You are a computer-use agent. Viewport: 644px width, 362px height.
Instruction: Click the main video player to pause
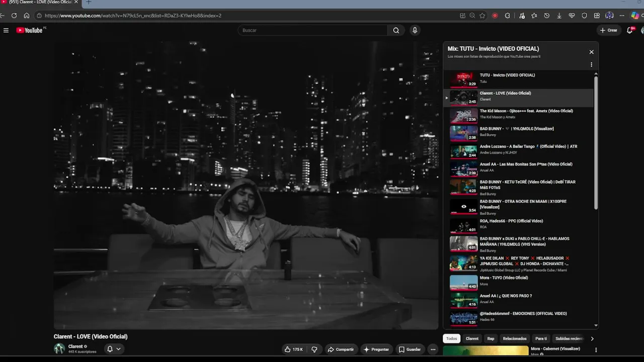[x=246, y=185]
